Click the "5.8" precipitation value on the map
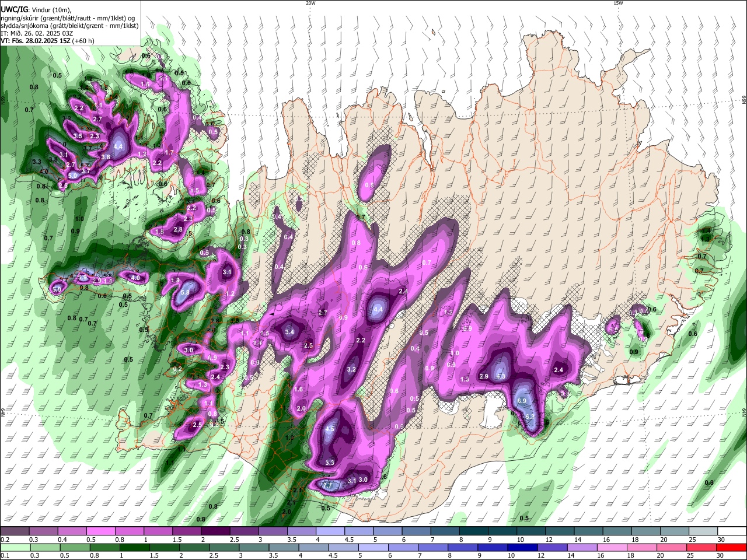This screenshot has width=747, height=560. 186,293
